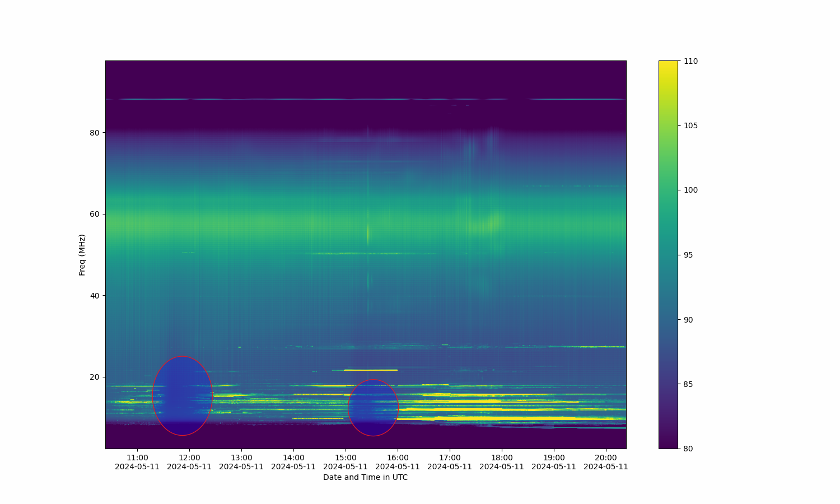The height and width of the screenshot is (504, 840).
Task: Click the 20 frequency tick label
Action: pos(95,377)
